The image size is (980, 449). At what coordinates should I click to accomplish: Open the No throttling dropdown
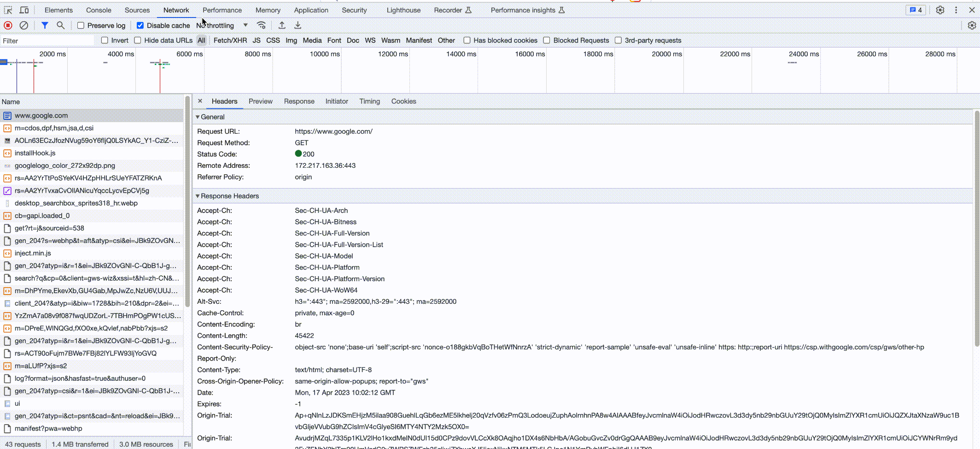pyautogui.click(x=222, y=25)
